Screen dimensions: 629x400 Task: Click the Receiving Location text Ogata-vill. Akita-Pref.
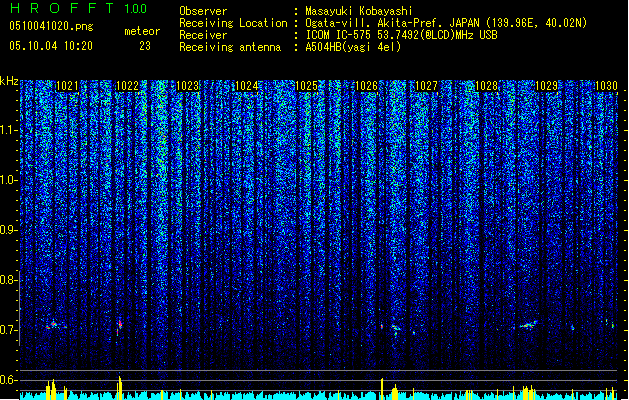(375, 23)
